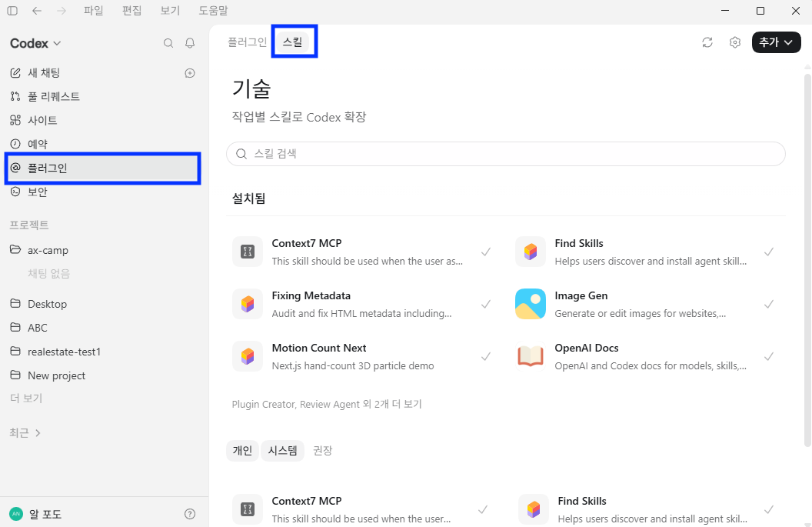Click the New project folder icon

pos(15,375)
